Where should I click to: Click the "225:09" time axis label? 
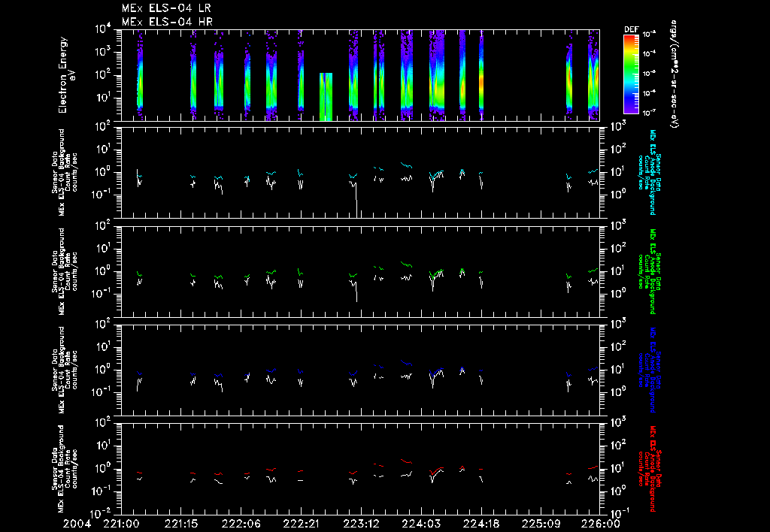coord(541,524)
